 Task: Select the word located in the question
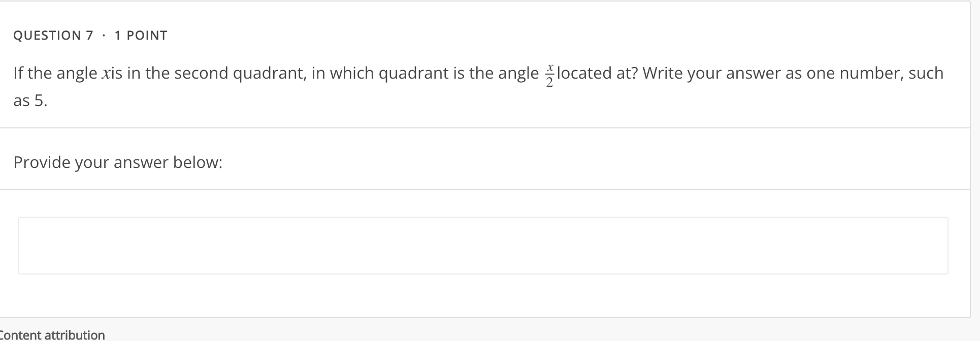pos(583,73)
